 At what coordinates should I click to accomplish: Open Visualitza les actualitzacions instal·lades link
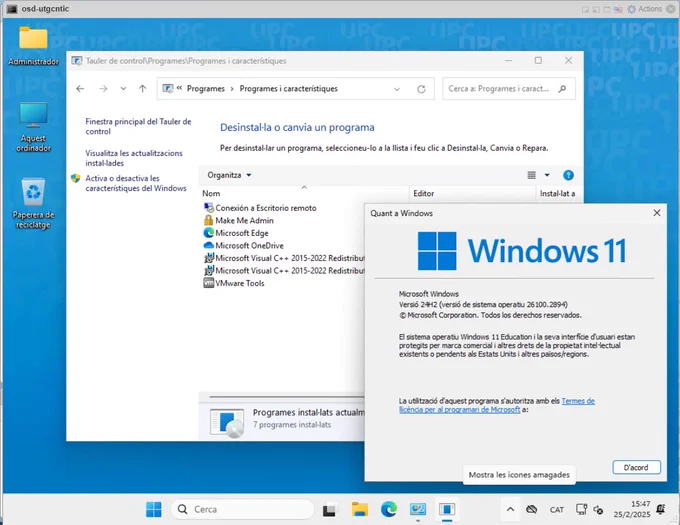click(x=134, y=158)
